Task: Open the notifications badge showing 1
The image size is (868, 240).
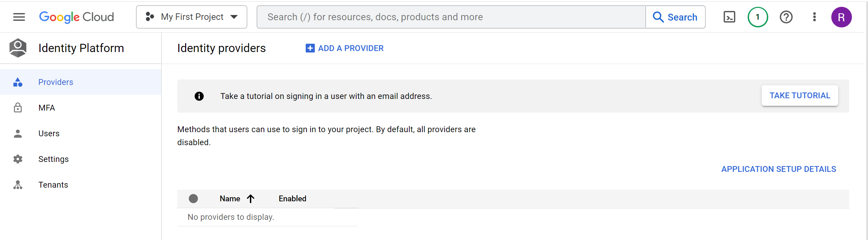Action: (x=758, y=17)
